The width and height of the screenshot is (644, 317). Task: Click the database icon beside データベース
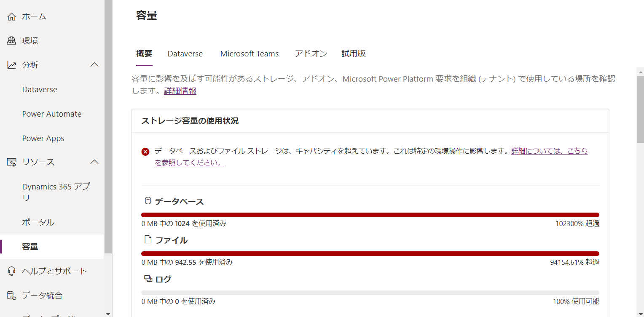(x=148, y=200)
